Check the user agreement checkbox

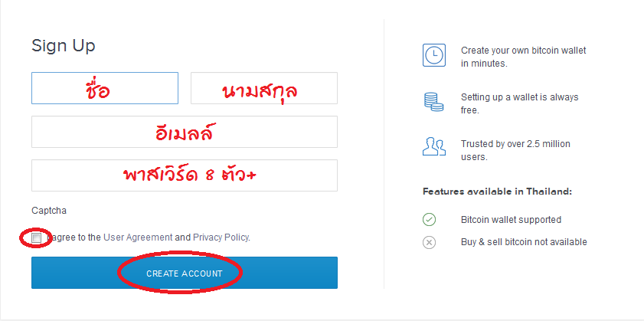(37, 238)
